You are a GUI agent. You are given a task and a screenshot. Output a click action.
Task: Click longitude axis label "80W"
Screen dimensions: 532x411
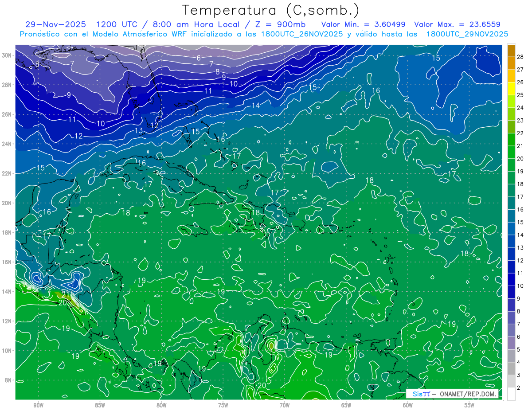tap(161, 405)
